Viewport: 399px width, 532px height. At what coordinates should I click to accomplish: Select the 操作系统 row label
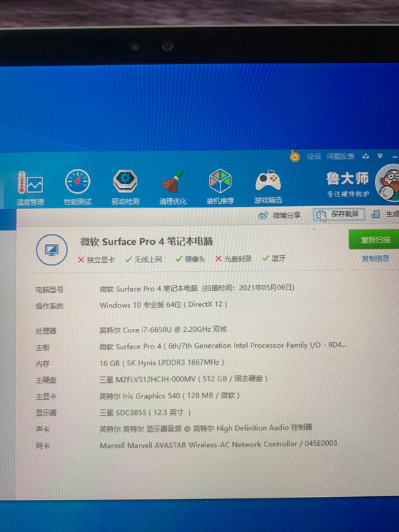pyautogui.click(x=50, y=305)
